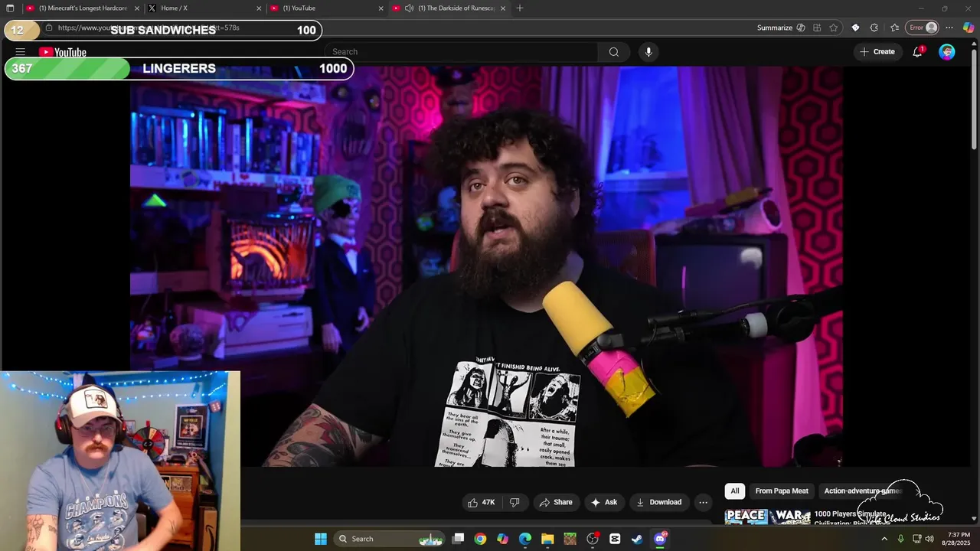Open OBS Studio from the taskbar
This screenshot has width=980, height=551.
click(593, 539)
